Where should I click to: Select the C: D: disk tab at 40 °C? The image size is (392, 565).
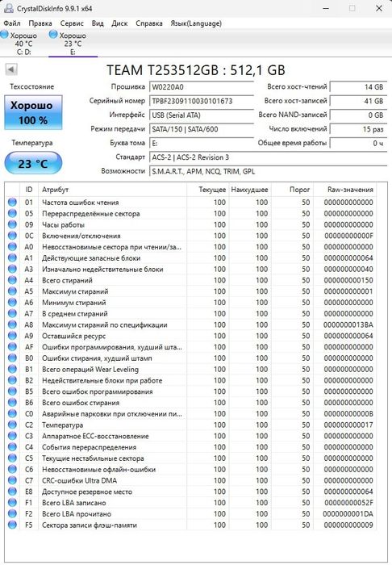[23, 44]
